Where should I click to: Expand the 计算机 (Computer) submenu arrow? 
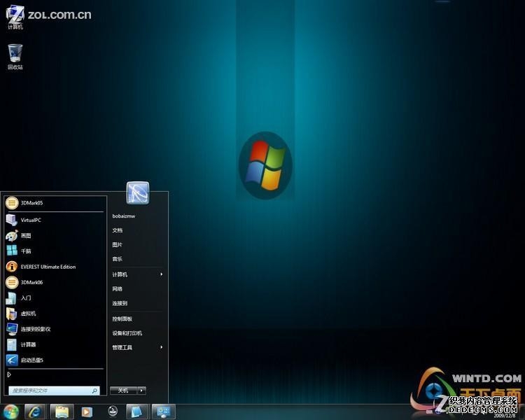point(162,274)
